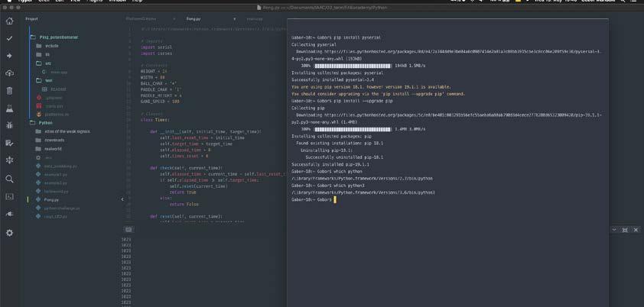Image resolution: width=644 pixels, height=307 pixels.
Task: Click 'Successfully installed pip-19.1.1' line
Action: pyautogui.click(x=330, y=164)
